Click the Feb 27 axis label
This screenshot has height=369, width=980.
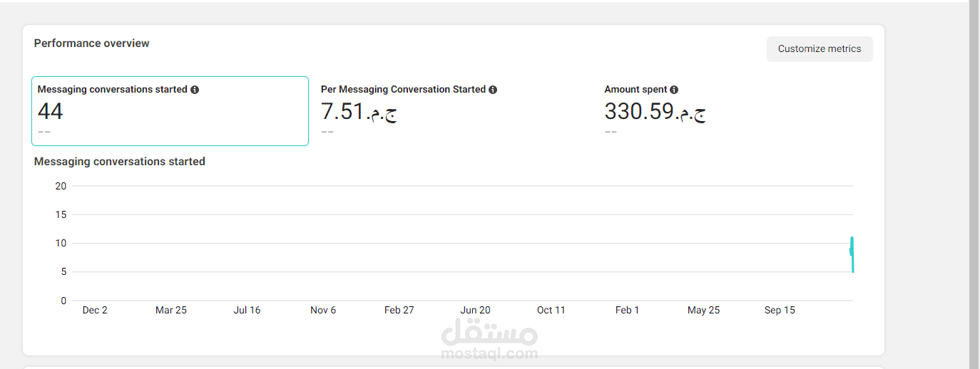click(399, 310)
